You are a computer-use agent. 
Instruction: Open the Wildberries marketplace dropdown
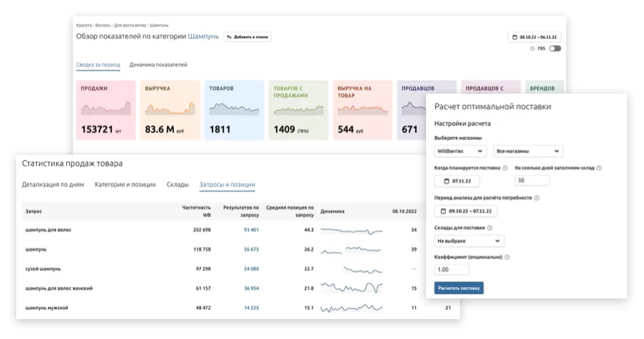pos(460,151)
